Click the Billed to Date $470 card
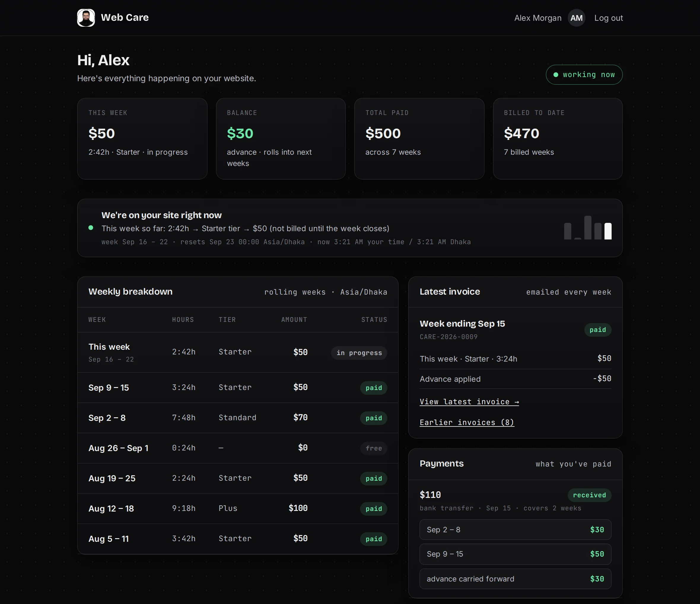This screenshot has width=700, height=604. click(x=558, y=139)
